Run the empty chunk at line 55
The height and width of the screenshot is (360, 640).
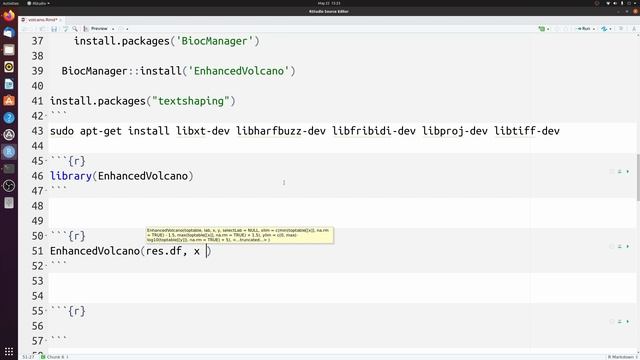pyautogui.click(x=628, y=322)
